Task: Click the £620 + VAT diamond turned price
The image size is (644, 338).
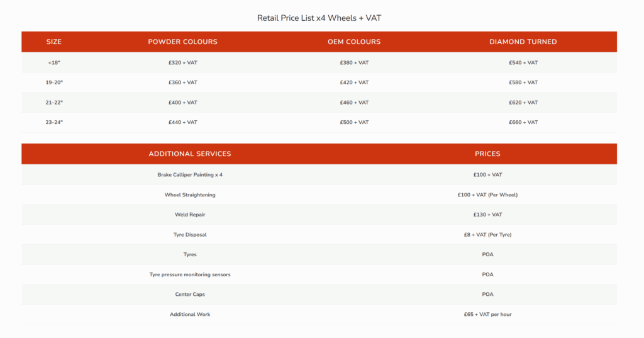Action: coord(523,103)
